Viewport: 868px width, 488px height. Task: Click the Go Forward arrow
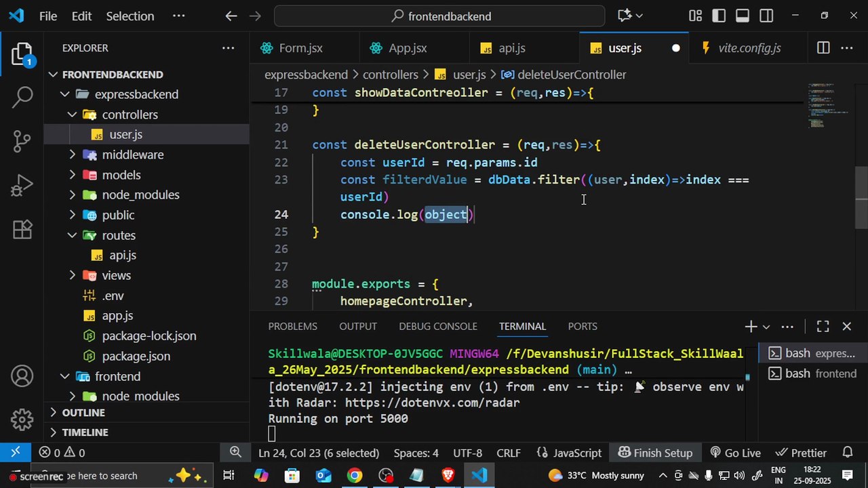coord(256,16)
